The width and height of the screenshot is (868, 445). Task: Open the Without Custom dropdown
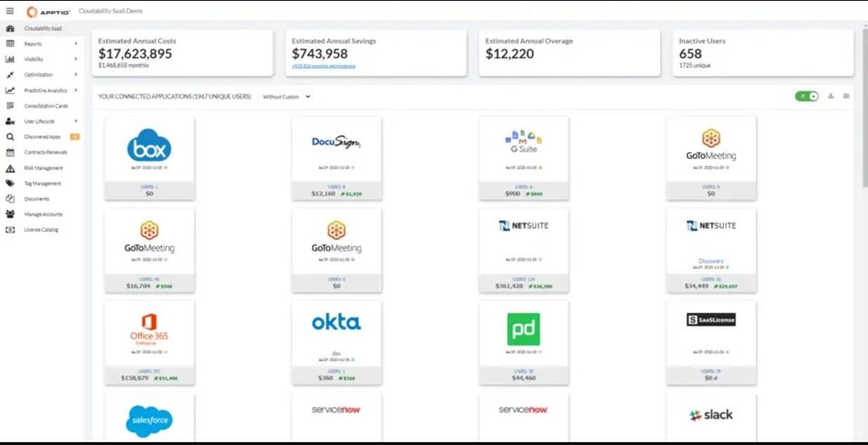287,97
